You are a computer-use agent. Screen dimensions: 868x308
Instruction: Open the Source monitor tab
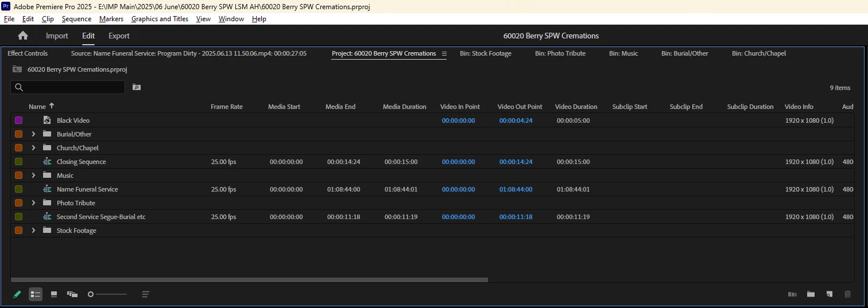[x=189, y=53]
